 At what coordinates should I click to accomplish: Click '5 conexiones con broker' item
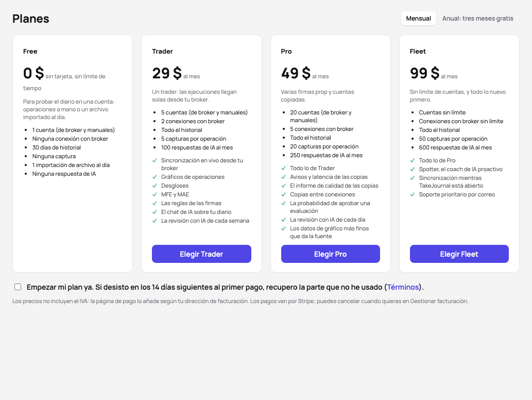[322, 129]
